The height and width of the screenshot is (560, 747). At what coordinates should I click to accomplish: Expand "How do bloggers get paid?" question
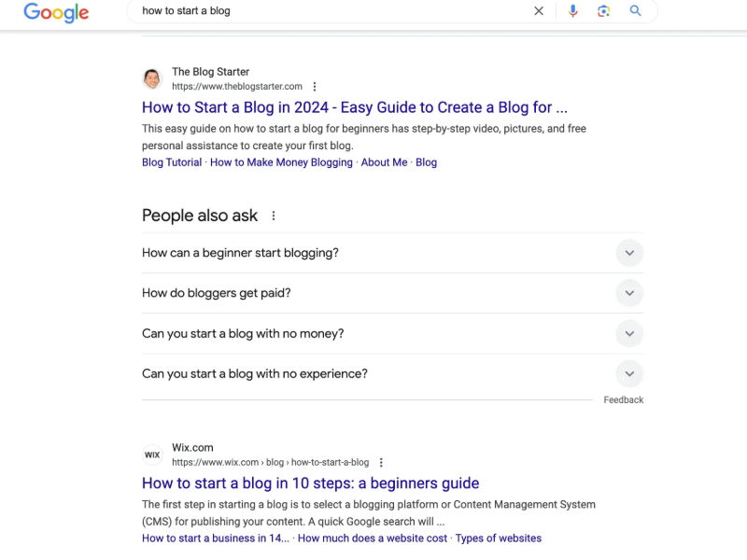coord(629,293)
